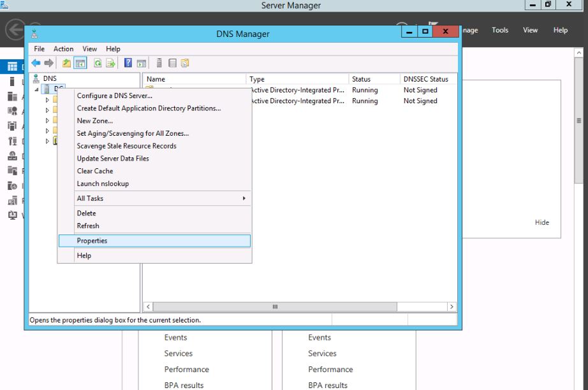
Task: Click the green Refresh toolbar icon
Action: [98, 63]
